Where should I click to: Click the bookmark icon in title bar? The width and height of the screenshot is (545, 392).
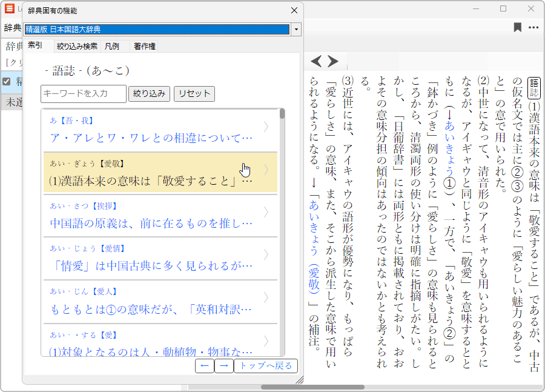pyautogui.click(x=517, y=27)
